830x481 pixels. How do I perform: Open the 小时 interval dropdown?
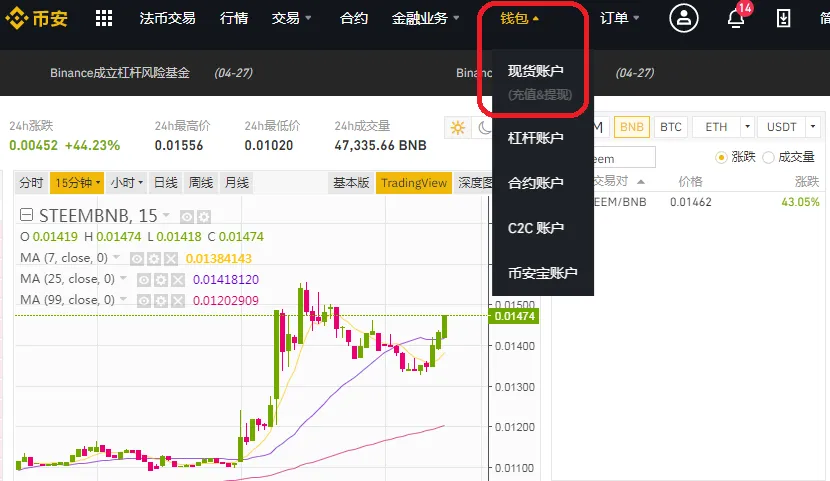tap(127, 183)
